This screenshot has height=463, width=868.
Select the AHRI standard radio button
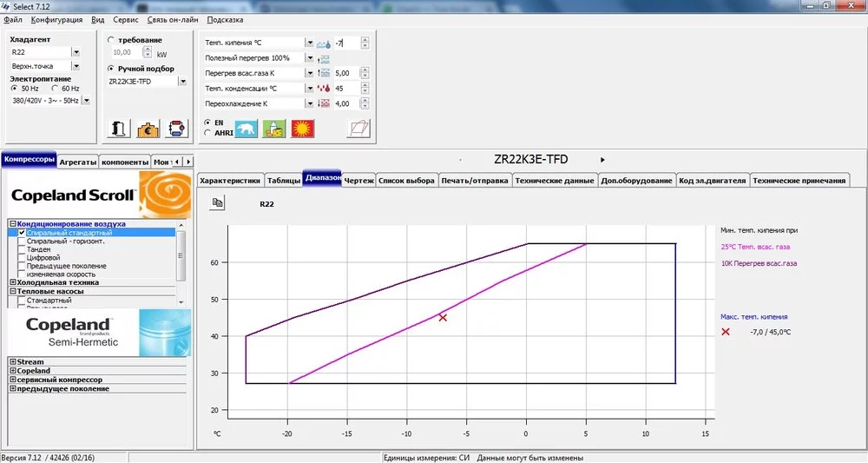coord(207,133)
